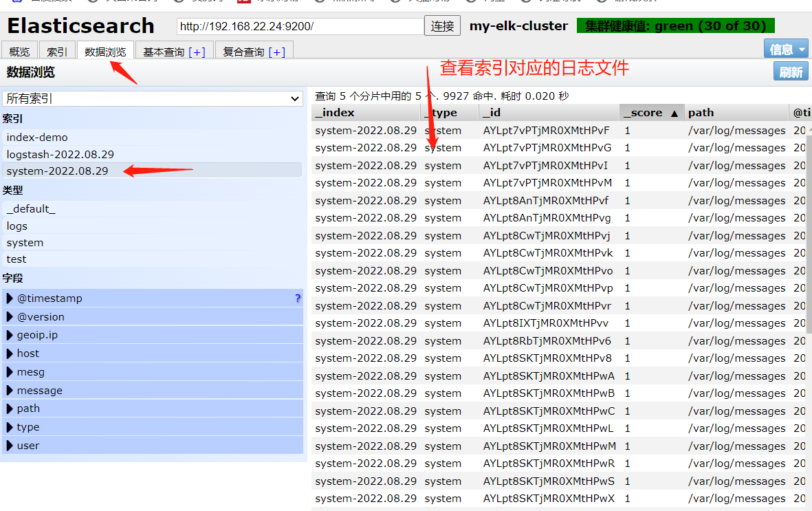Viewport: 812px width, 511px height.
Task: Click the 连接 connect button
Action: pos(442,26)
